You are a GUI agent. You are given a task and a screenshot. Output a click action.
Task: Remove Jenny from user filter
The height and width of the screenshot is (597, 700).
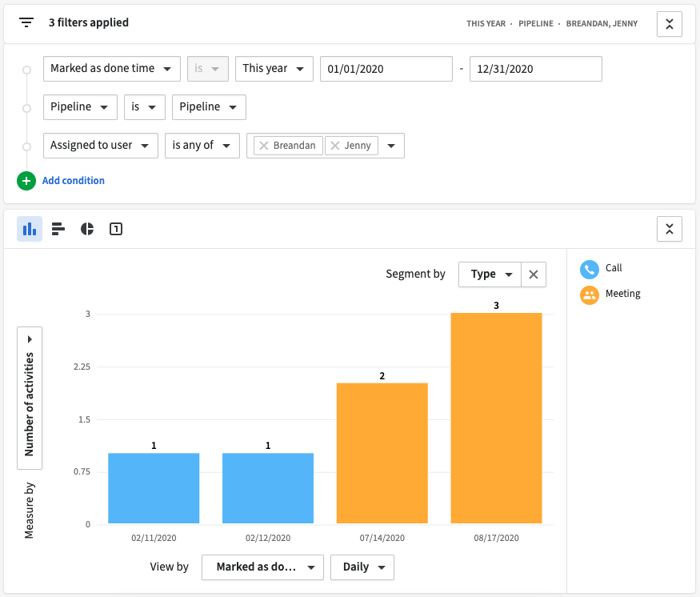click(x=335, y=146)
